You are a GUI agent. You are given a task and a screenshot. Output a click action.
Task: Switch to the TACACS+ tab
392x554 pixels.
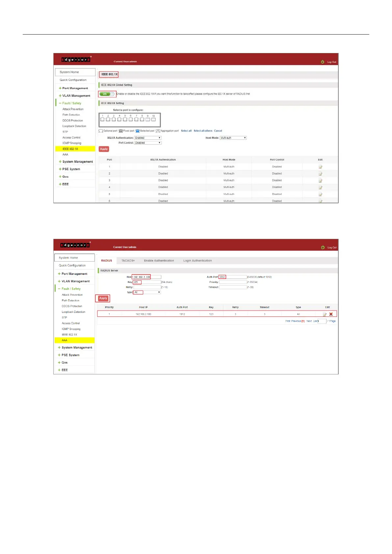[x=128, y=261]
